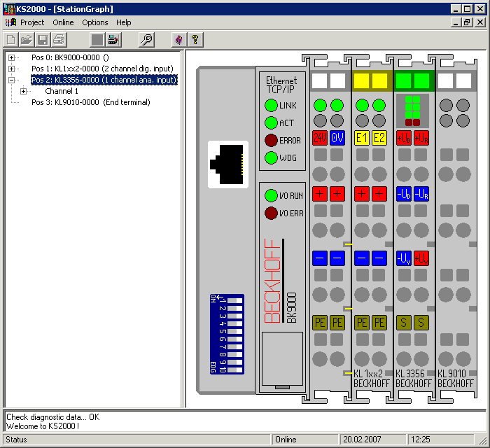
Task: Open settings with the wrench icon
Action: (x=146, y=40)
